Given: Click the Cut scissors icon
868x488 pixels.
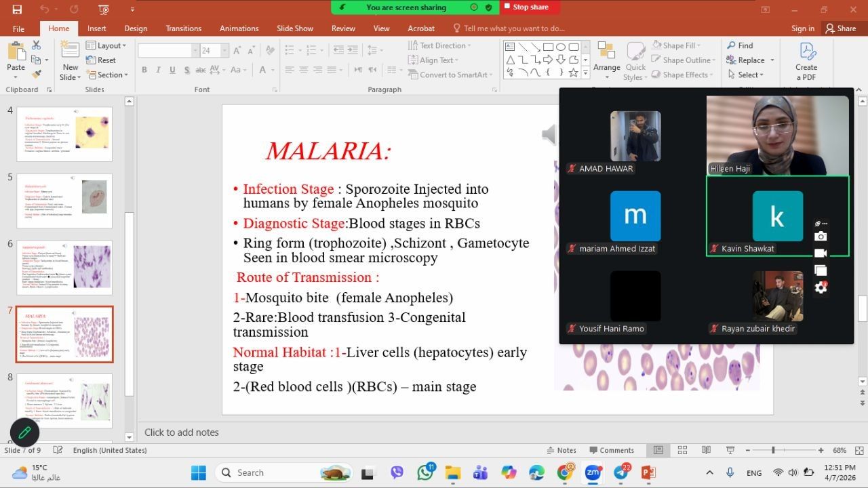Looking at the screenshot, I should pos(37,45).
